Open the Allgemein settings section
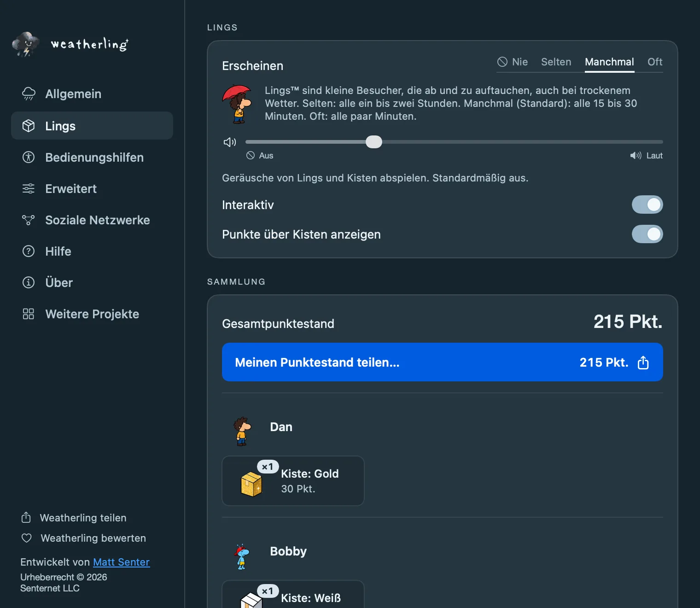Image resolution: width=700 pixels, height=608 pixels. (92, 94)
